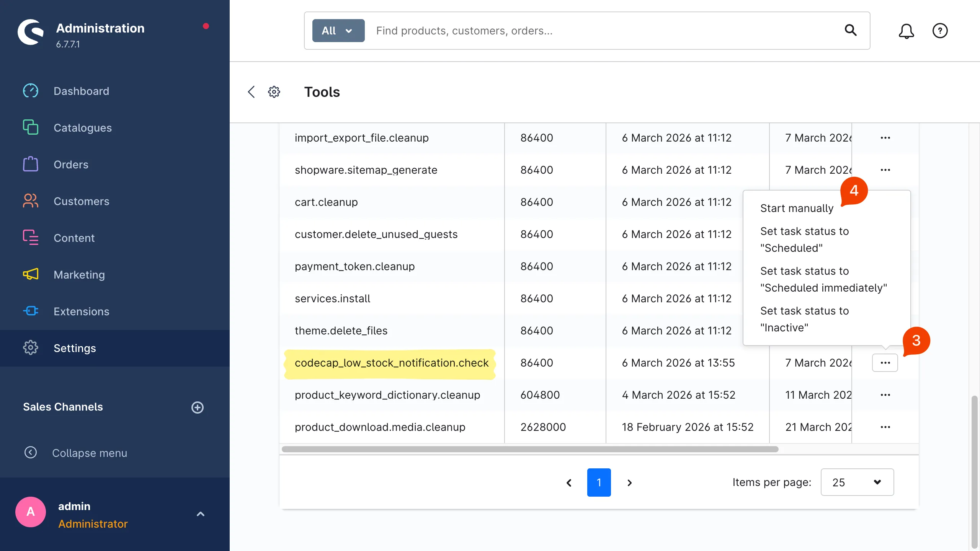The image size is (980, 551).
Task: Go to Marketing megaphone icon
Action: [31, 274]
